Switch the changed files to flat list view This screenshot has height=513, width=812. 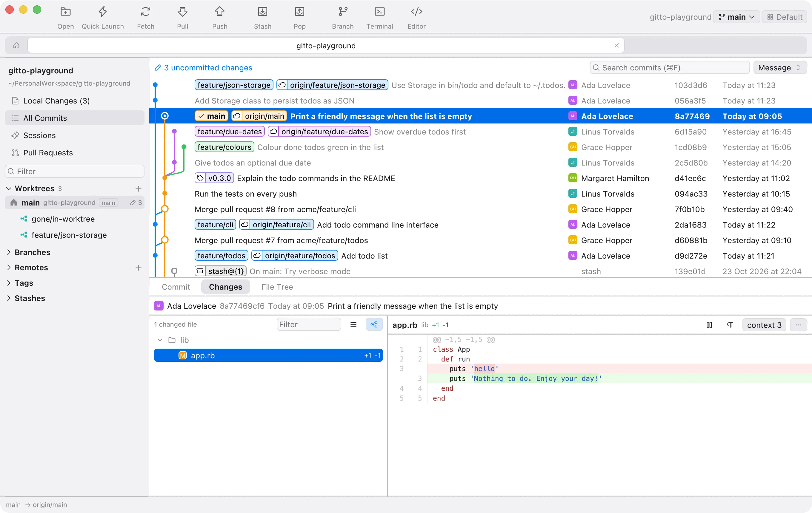(353, 325)
